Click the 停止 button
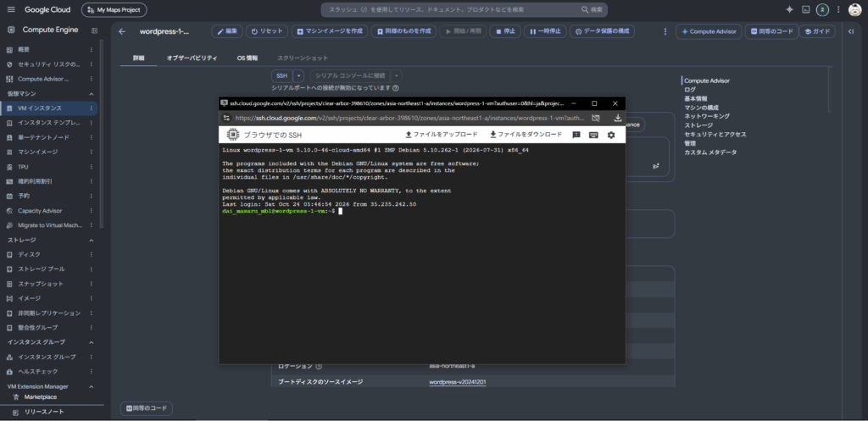This screenshot has width=868, height=421. 505,31
